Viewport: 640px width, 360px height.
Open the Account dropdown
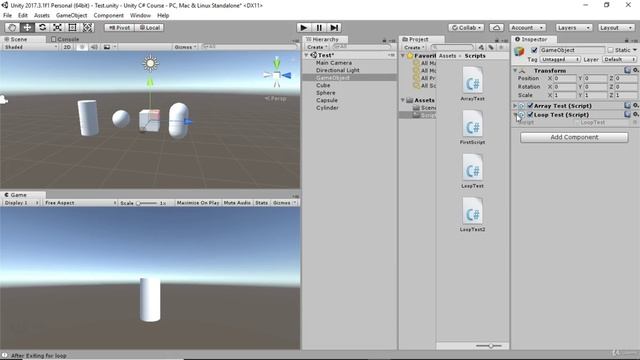pyautogui.click(x=527, y=27)
